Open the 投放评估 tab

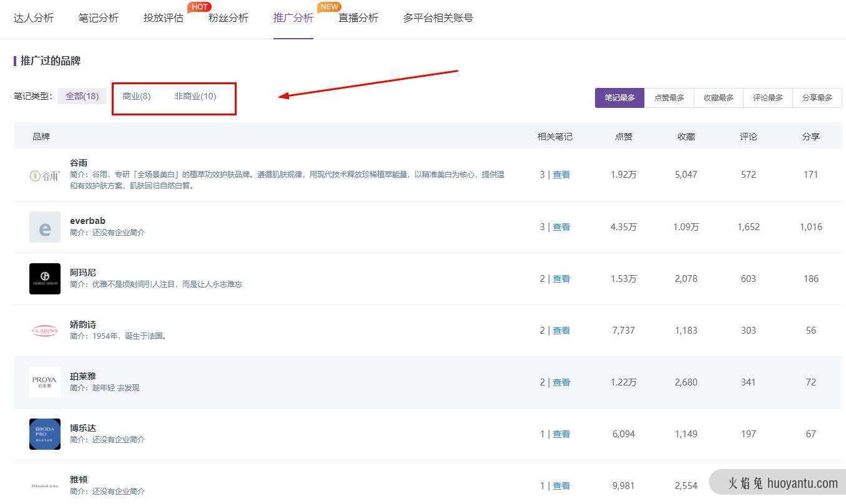pos(164,17)
